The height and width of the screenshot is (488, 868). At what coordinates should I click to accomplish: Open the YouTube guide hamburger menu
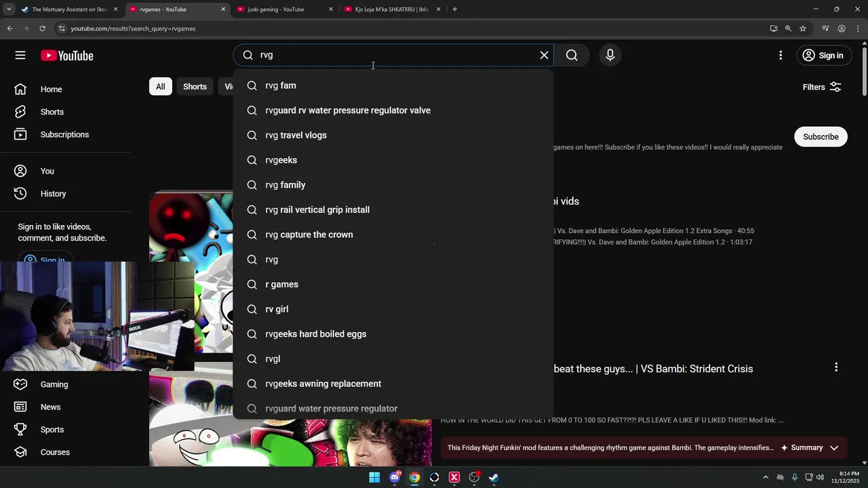tap(20, 56)
